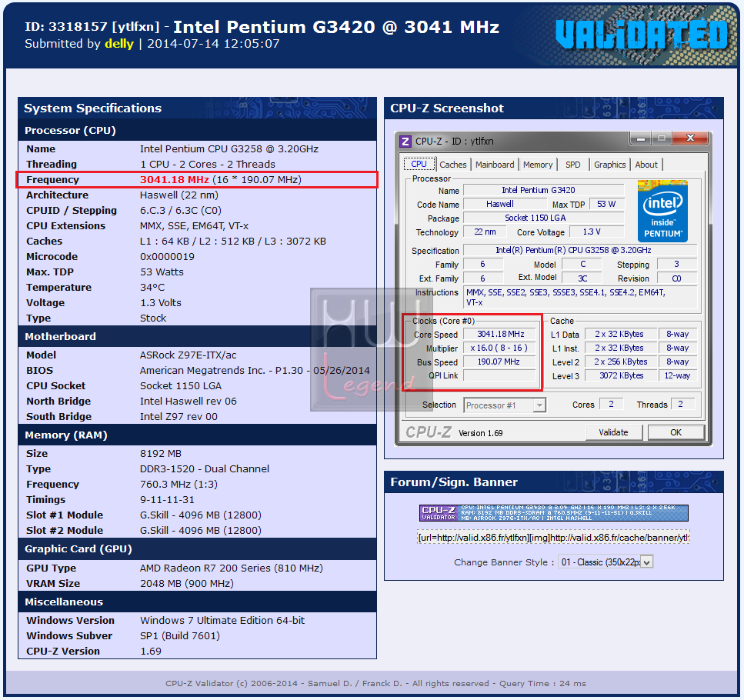The image size is (744, 700).
Task: Close the CPU-Z window
Action: pos(690,138)
